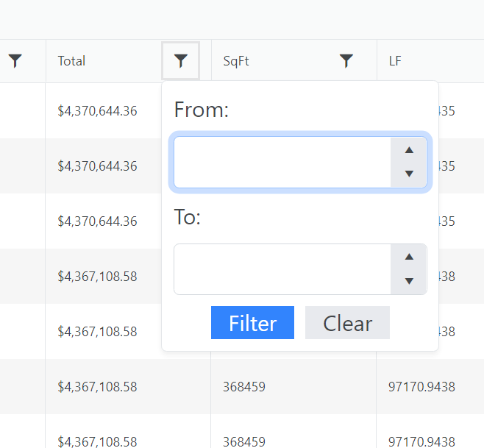
Task: Sort by the Total column header
Action: (72, 61)
